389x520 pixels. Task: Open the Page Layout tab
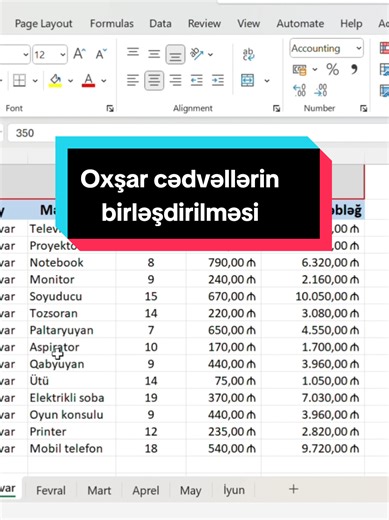[43, 24]
